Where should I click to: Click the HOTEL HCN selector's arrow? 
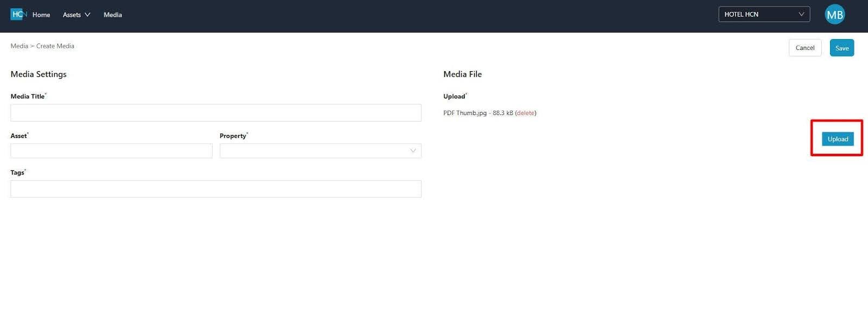point(801,14)
